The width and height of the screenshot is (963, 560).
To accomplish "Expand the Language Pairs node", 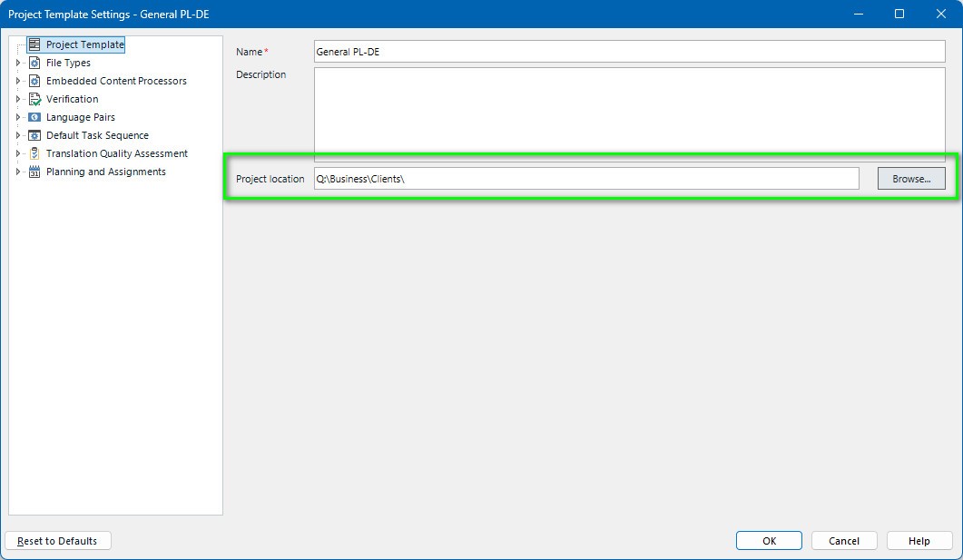I will point(18,117).
